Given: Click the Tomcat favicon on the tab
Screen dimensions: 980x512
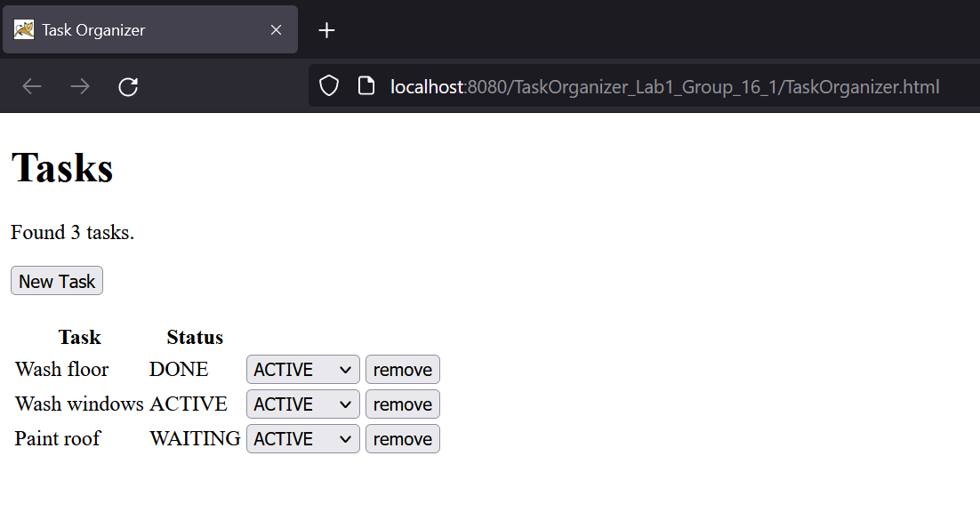Looking at the screenshot, I should [x=24, y=29].
